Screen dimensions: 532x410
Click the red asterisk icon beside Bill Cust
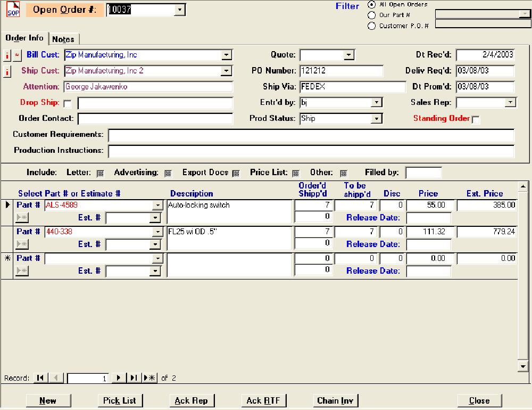pyautogui.click(x=16, y=55)
